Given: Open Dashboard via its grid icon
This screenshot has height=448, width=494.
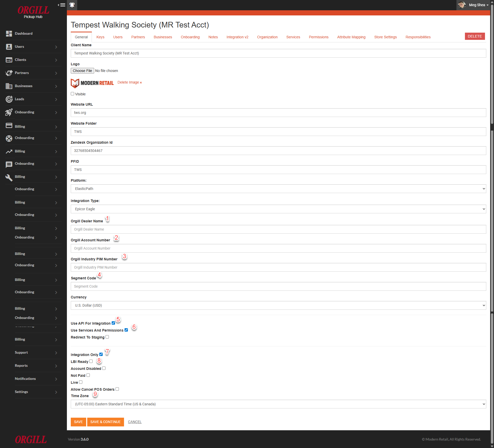Looking at the screenshot, I should (x=9, y=34).
